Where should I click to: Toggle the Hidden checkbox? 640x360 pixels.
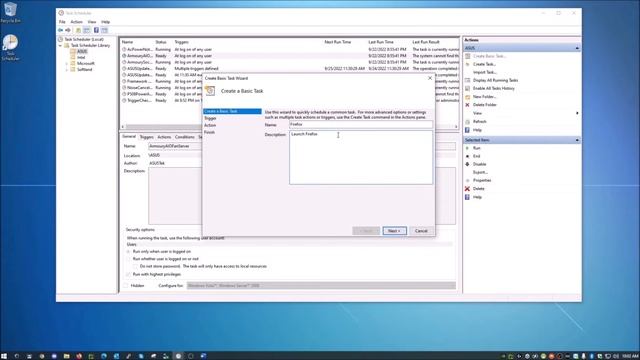[126, 286]
